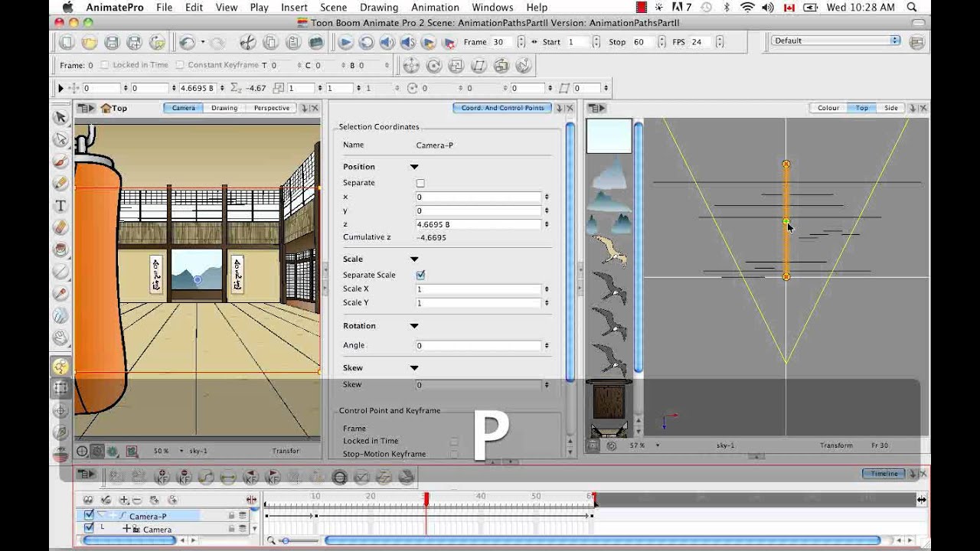Toggle the lock on Camera layer
This screenshot has height=551, width=980.
pyautogui.click(x=231, y=528)
